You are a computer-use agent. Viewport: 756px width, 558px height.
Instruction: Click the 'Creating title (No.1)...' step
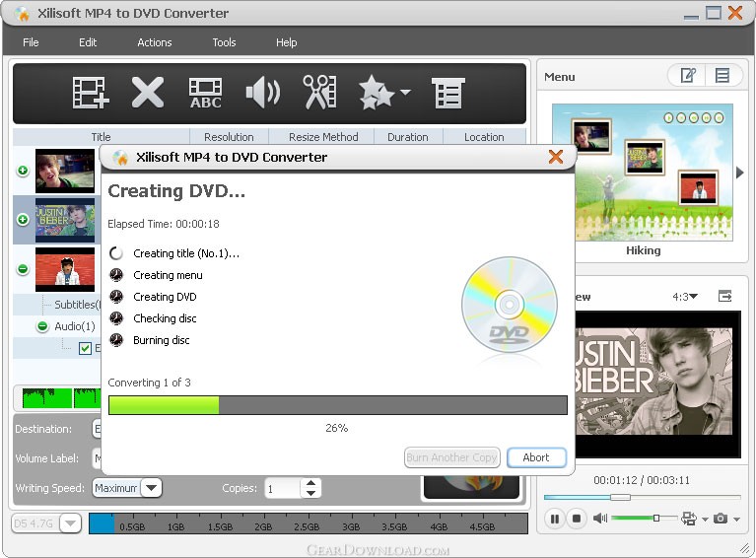coord(186,253)
